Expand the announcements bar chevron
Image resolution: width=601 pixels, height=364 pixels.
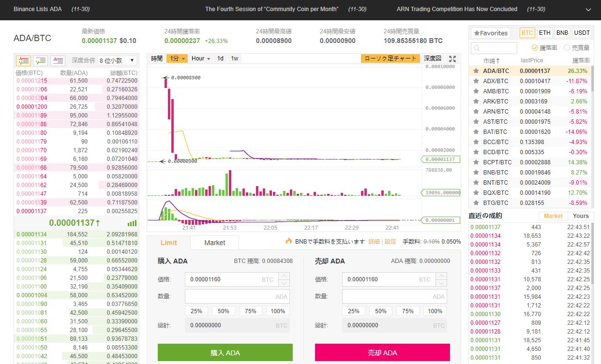pos(588,10)
